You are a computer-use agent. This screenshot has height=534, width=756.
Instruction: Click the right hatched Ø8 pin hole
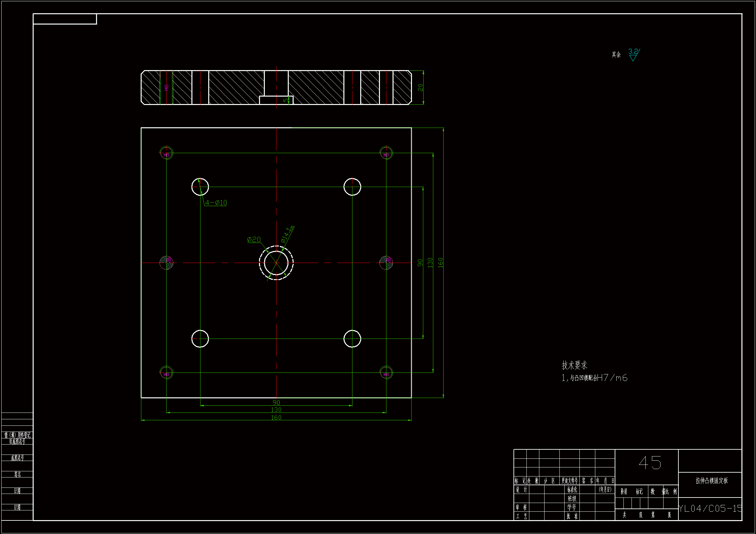(386, 263)
